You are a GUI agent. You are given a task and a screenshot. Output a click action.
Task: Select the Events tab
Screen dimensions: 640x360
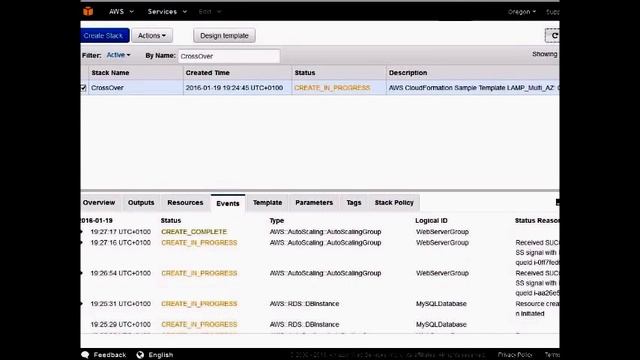pos(228,203)
